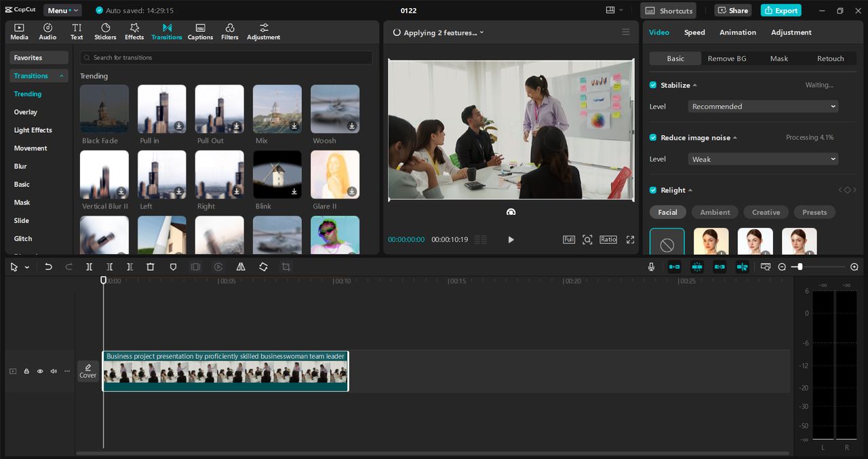Collapse the Transitions category list

62,76
